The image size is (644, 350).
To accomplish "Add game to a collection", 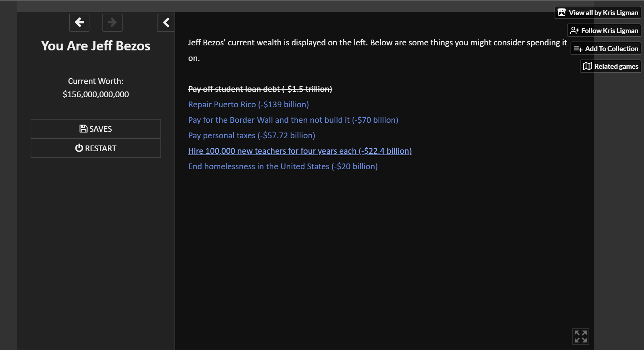I will [x=606, y=49].
